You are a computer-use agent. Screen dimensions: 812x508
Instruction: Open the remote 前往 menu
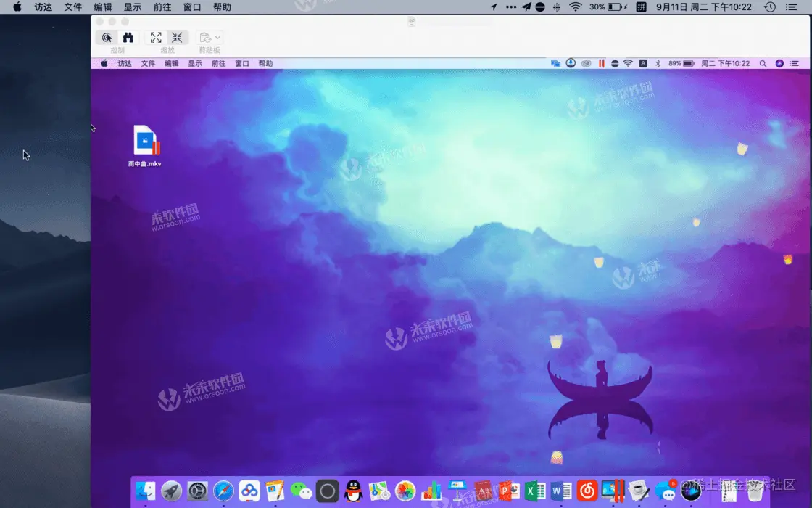(218, 63)
